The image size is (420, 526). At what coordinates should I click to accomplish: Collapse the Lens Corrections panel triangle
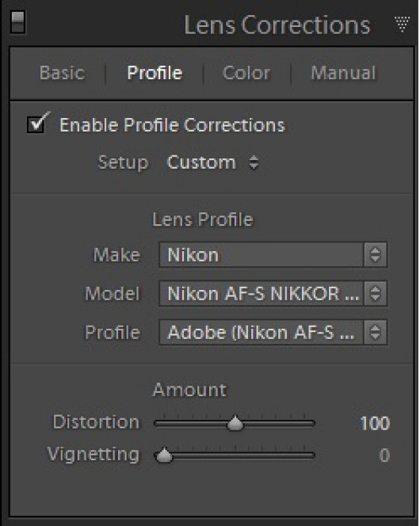point(402,24)
